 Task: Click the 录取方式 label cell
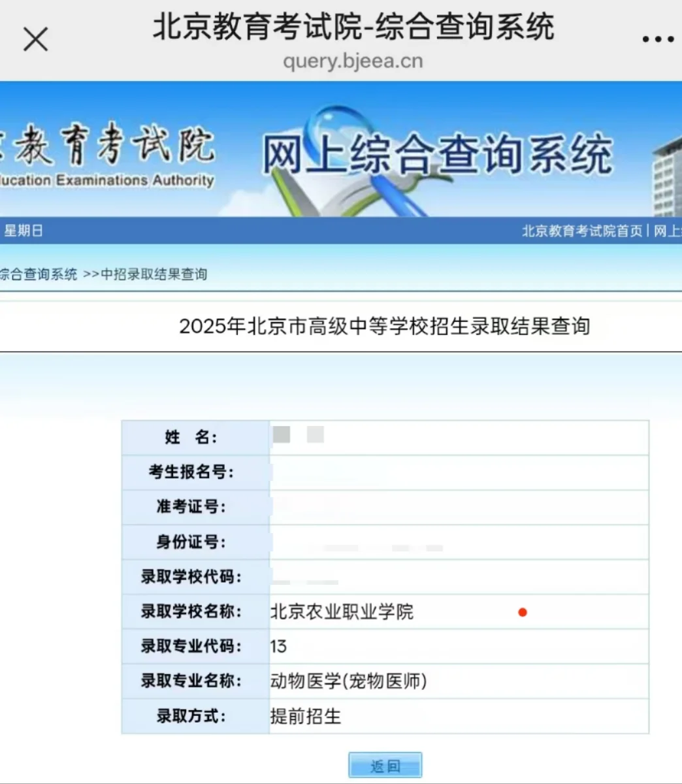(x=195, y=716)
